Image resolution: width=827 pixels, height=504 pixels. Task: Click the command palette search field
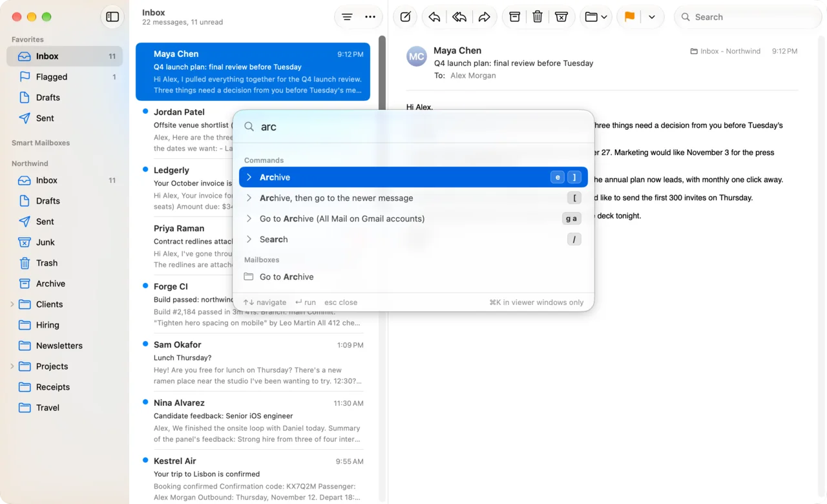click(x=413, y=127)
